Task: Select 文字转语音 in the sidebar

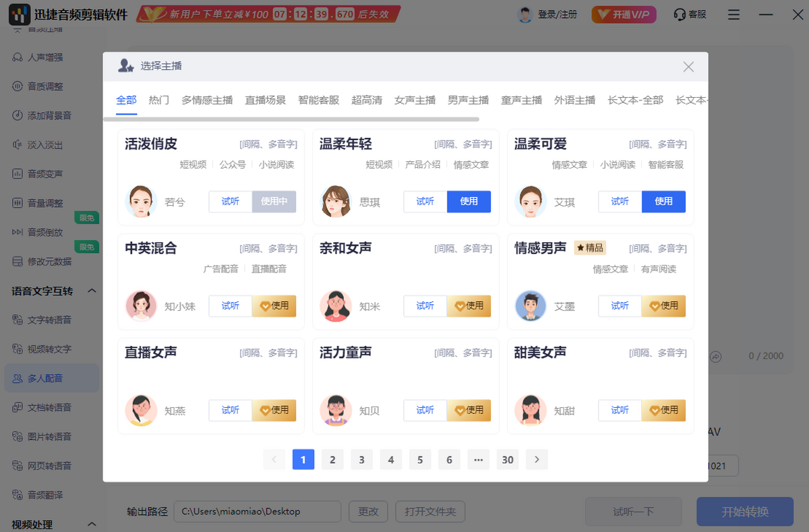Action: click(49, 320)
